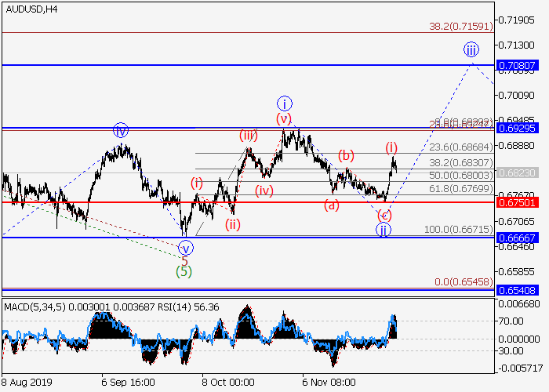Select the red (a) wave label
549x392 pixels.
point(332,205)
